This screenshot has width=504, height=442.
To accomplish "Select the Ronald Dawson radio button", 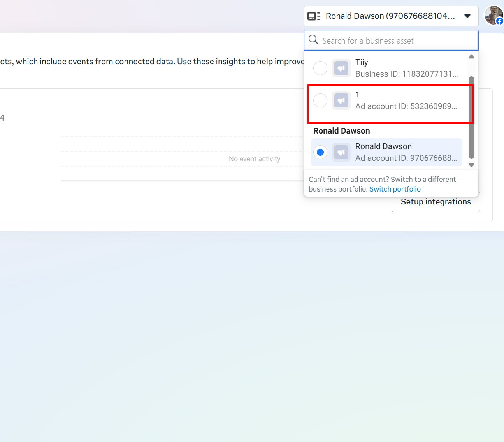I will click(x=320, y=152).
